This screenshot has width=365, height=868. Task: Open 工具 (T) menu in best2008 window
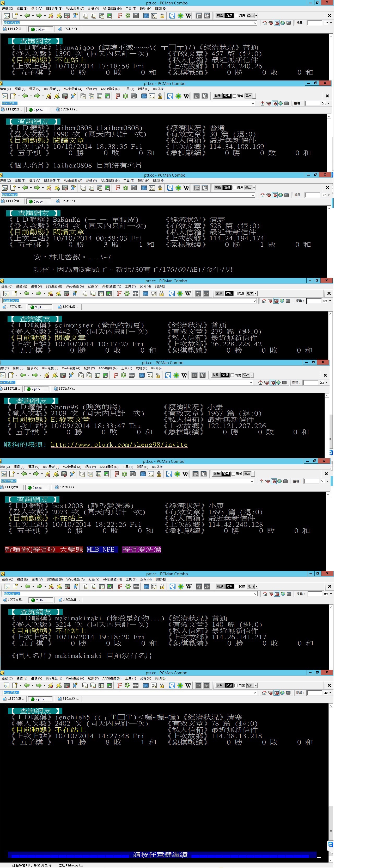[x=128, y=467]
